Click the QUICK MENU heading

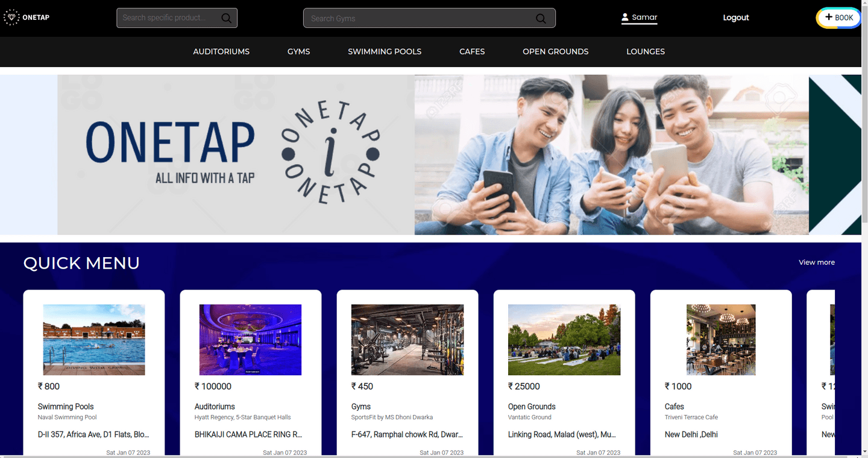81,263
